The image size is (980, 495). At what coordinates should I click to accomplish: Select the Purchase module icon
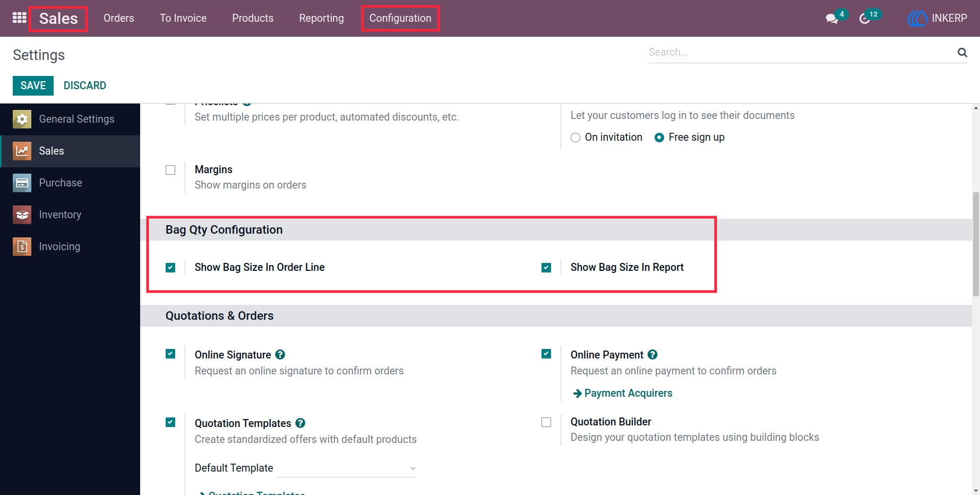(22, 183)
